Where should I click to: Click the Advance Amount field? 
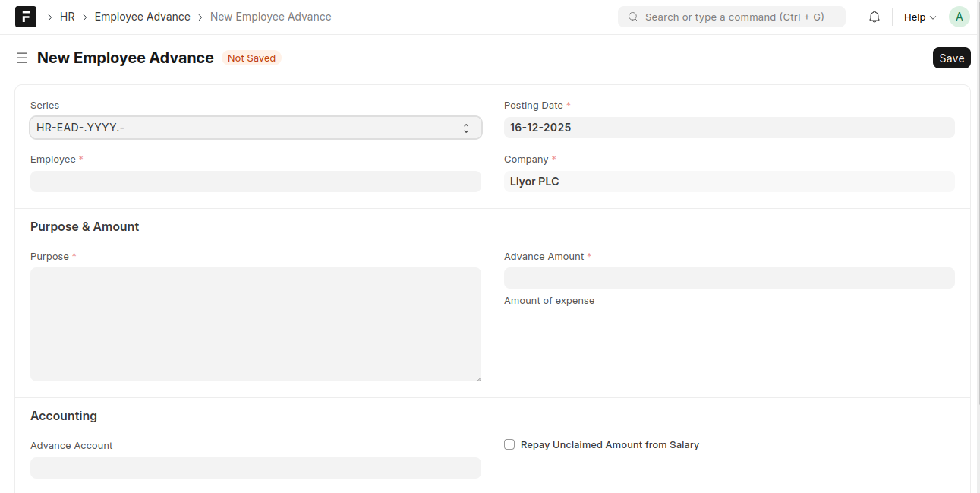729,278
